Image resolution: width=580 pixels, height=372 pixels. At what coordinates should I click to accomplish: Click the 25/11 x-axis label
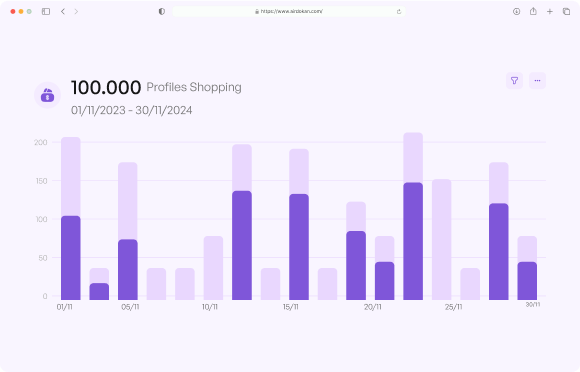[453, 307]
